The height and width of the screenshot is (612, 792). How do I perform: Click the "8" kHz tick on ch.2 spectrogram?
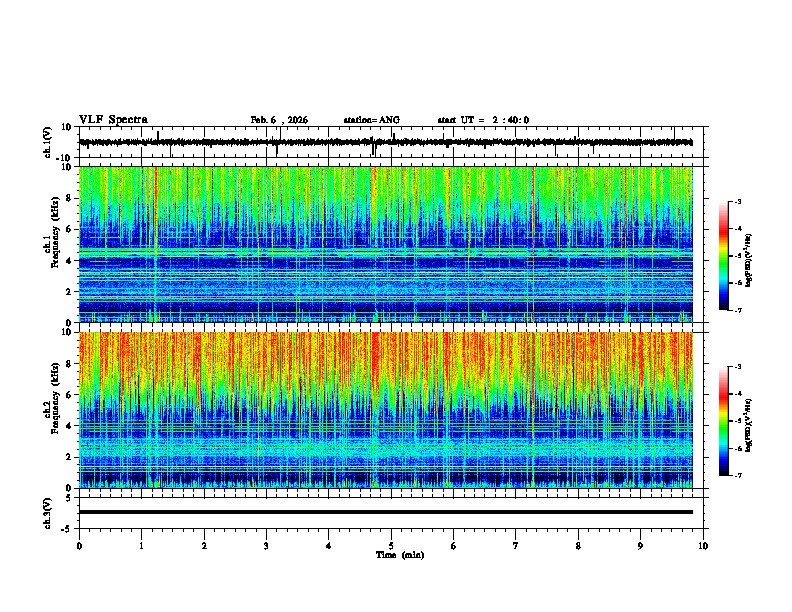69,364
